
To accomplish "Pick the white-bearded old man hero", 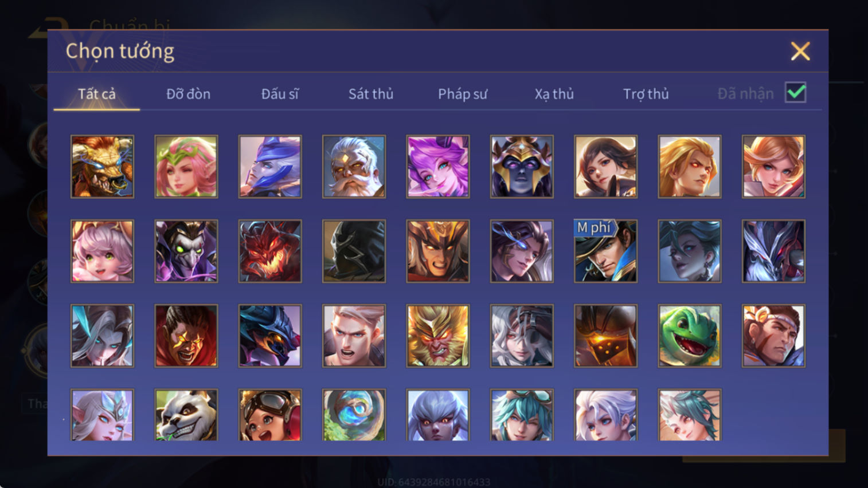I will pyautogui.click(x=354, y=167).
